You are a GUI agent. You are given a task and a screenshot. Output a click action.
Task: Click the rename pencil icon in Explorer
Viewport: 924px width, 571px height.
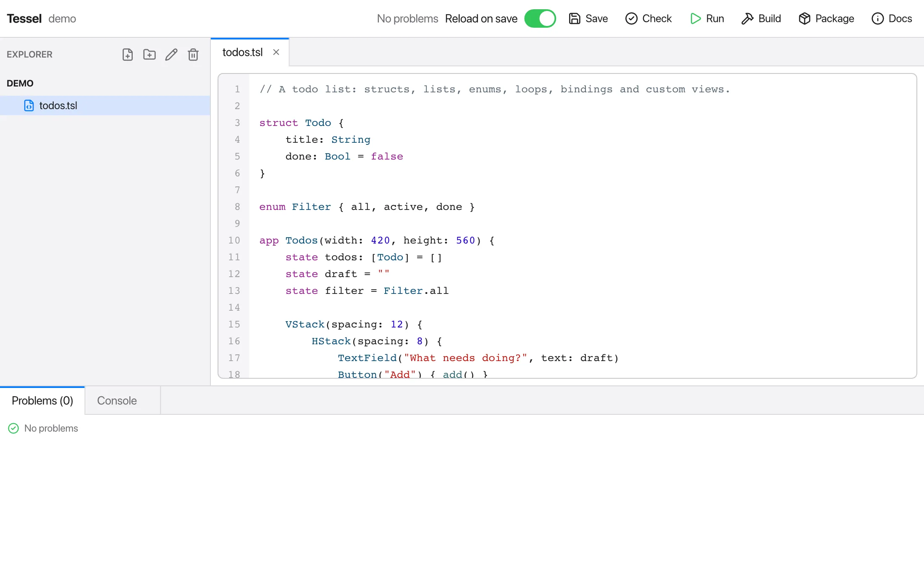click(171, 55)
